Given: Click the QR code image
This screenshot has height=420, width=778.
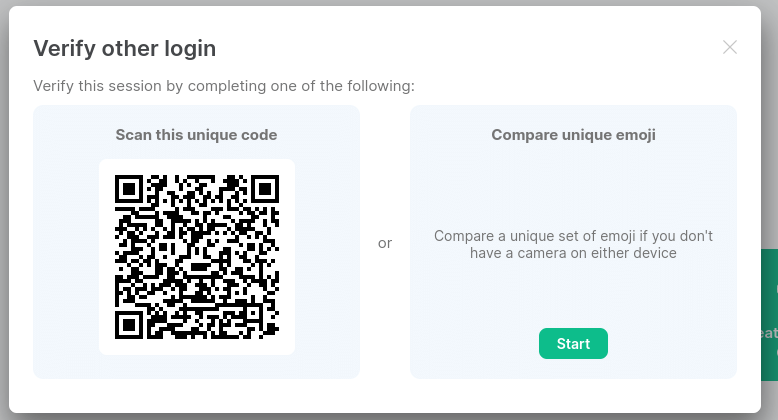Looking at the screenshot, I should pyautogui.click(x=197, y=257).
